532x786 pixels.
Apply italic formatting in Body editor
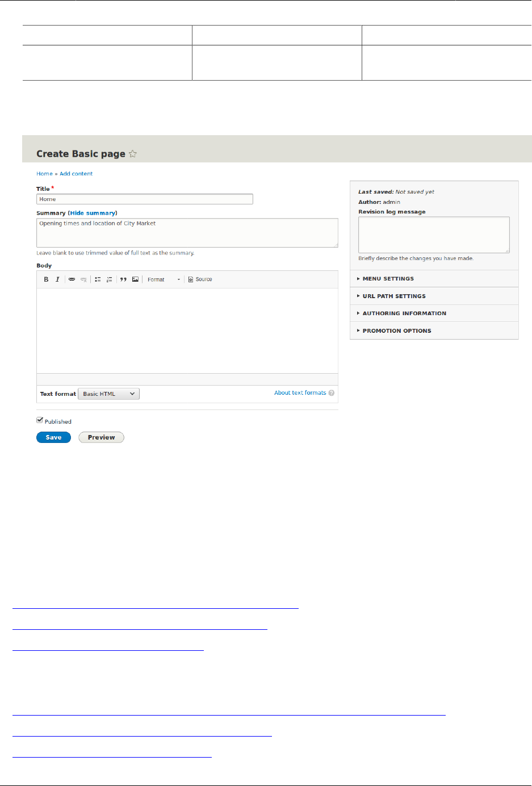(x=57, y=279)
